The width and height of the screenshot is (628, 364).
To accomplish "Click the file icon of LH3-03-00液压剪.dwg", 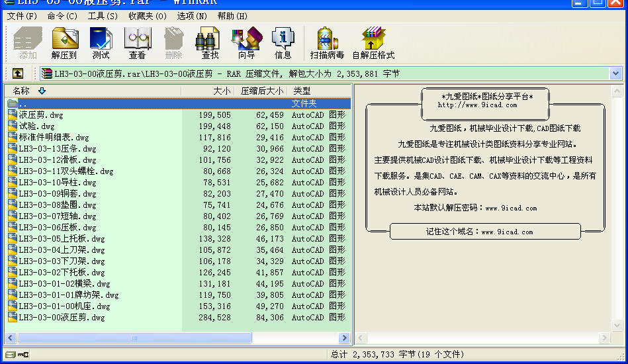I will tap(13, 317).
